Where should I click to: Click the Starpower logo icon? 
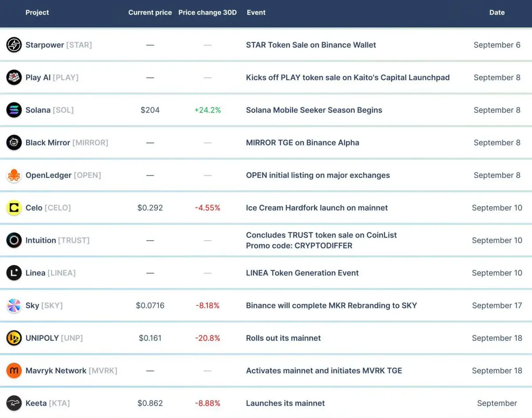[14, 45]
